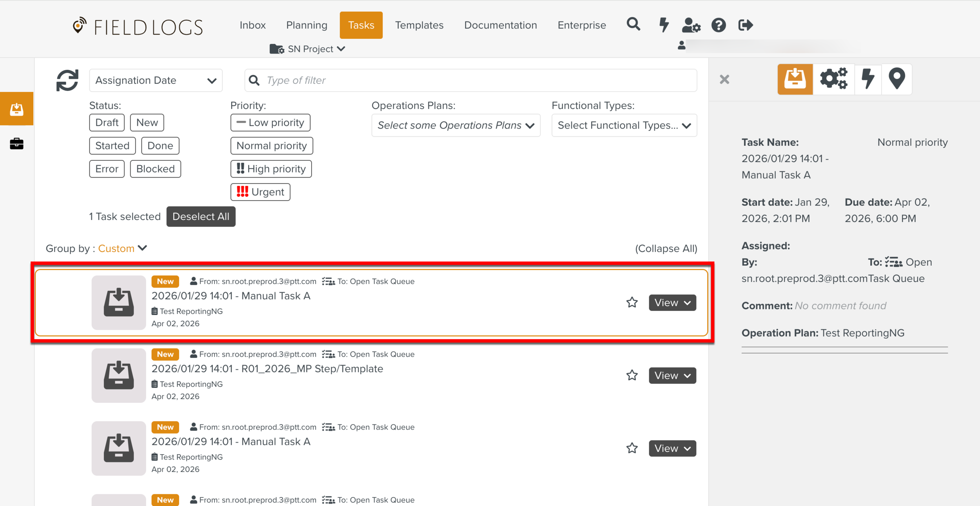Screen dimensions: 980x506
Task: Click the logout arrow icon
Action: (745, 25)
